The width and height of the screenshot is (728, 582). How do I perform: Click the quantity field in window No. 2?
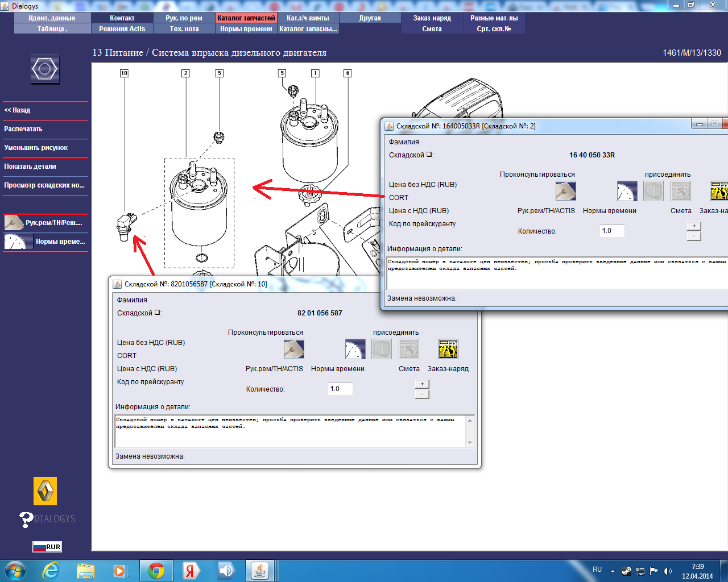pos(612,231)
